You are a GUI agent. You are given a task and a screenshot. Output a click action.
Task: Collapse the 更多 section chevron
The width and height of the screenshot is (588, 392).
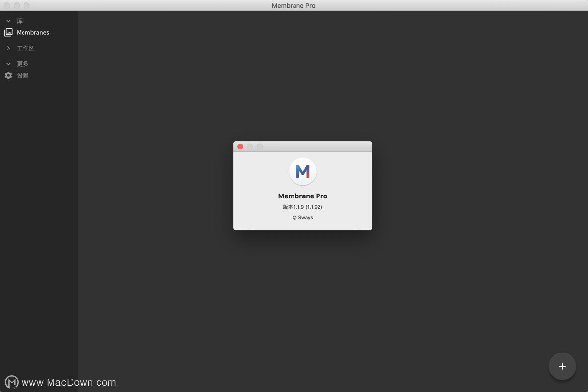click(x=8, y=64)
